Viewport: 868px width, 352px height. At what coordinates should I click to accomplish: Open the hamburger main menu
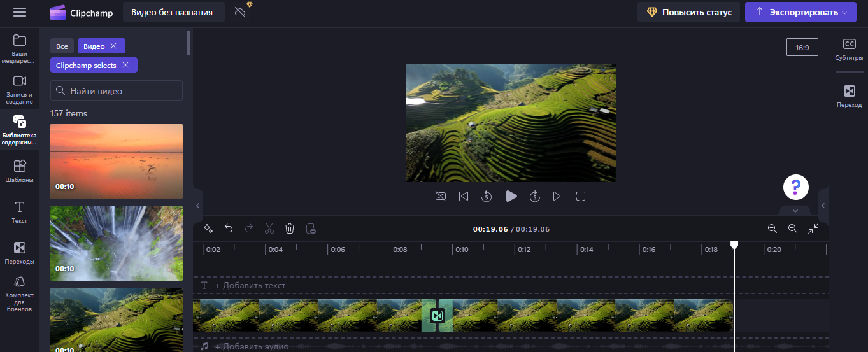[x=20, y=12]
